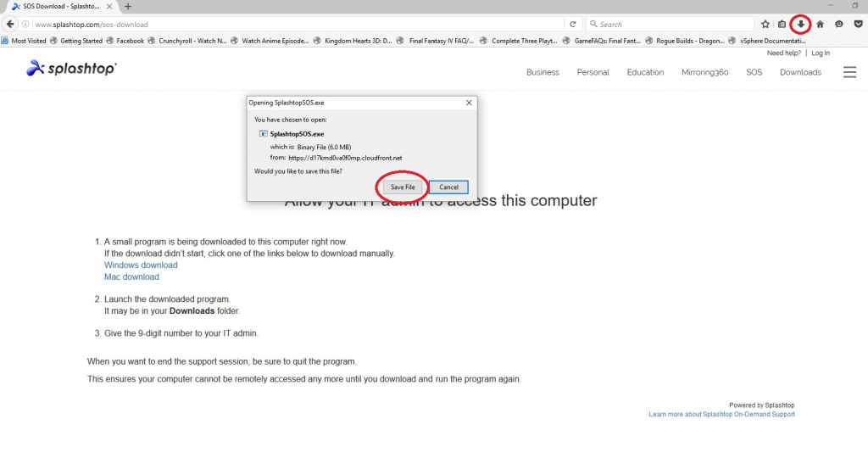Click the Splashtop logo

[71, 68]
